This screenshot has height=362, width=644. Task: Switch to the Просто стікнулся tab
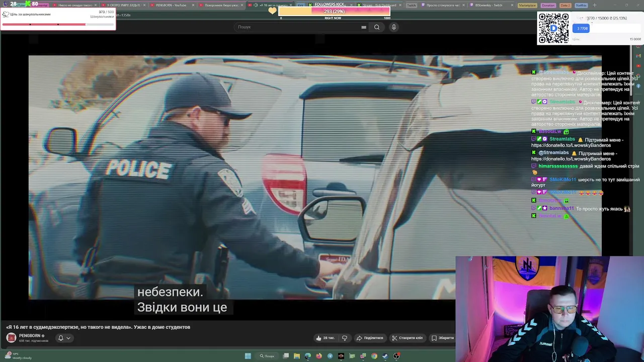click(443, 5)
